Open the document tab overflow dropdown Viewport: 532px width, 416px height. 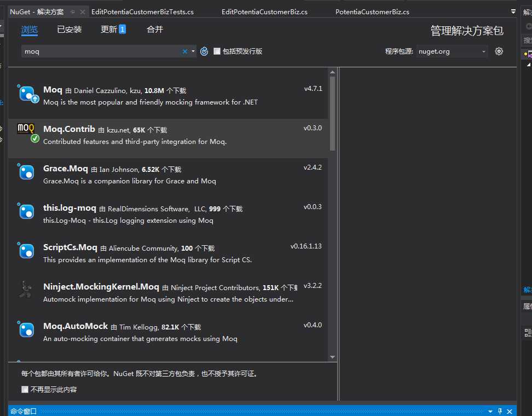513,11
